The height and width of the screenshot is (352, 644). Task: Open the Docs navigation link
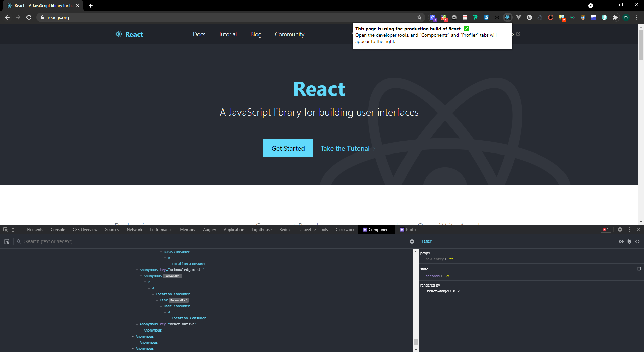199,34
